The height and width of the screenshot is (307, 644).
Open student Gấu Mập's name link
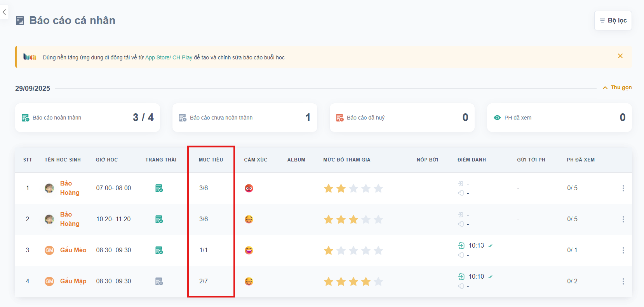[73, 281]
